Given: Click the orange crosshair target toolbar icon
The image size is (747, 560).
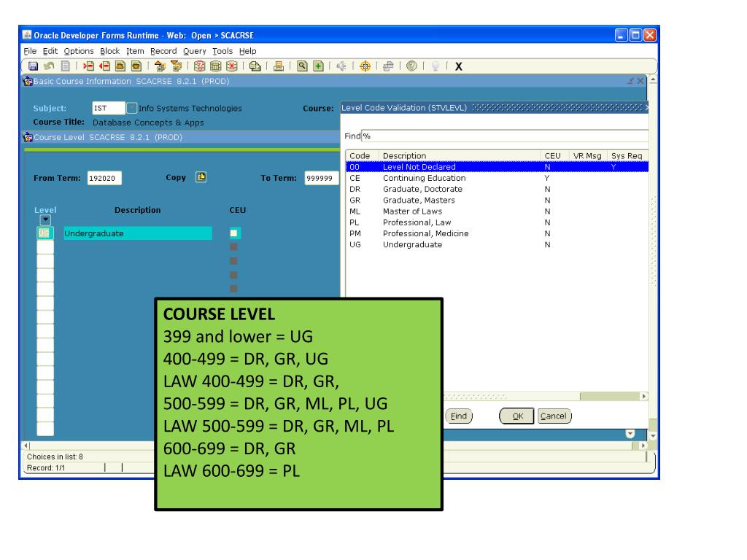Looking at the screenshot, I should (365, 66).
